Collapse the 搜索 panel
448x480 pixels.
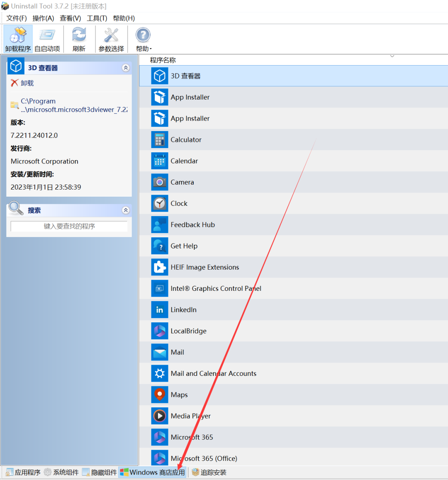pos(125,210)
